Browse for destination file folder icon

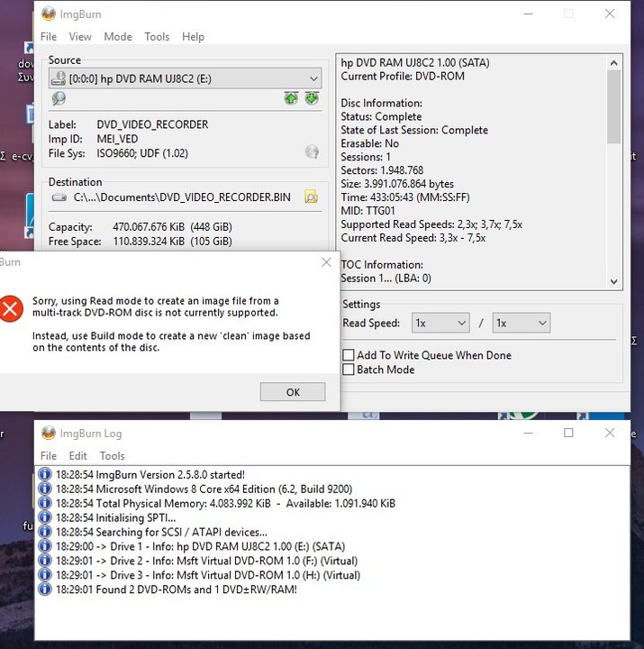[311, 197]
